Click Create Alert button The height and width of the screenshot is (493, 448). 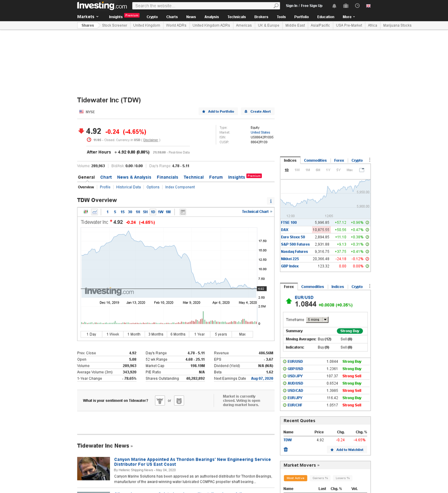[257, 112]
